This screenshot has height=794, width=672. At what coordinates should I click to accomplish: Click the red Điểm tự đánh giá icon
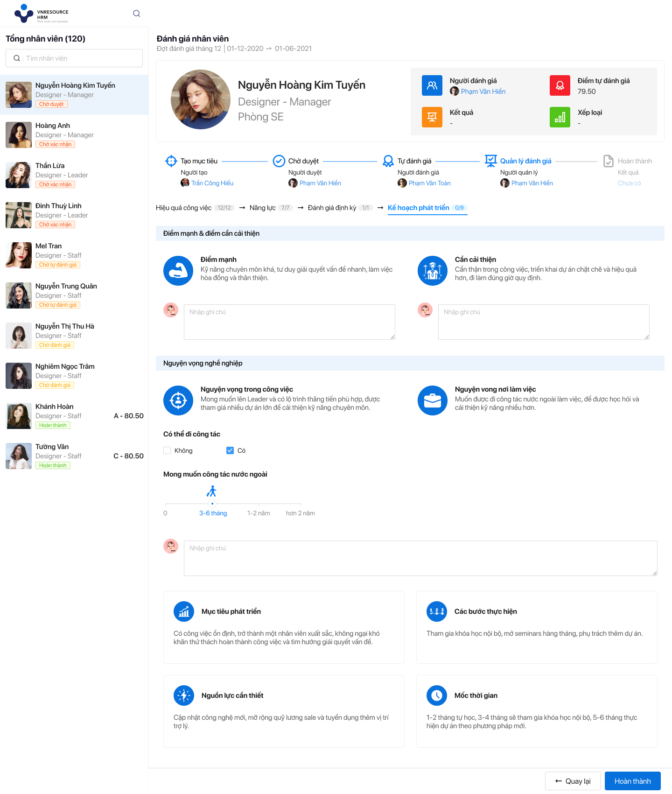pyautogui.click(x=560, y=85)
